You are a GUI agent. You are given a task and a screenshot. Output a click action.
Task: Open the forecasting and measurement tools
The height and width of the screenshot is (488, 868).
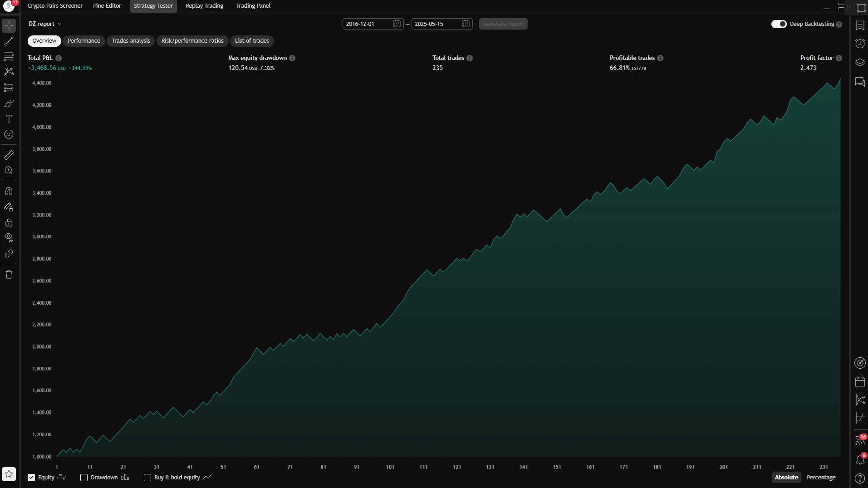[9, 88]
